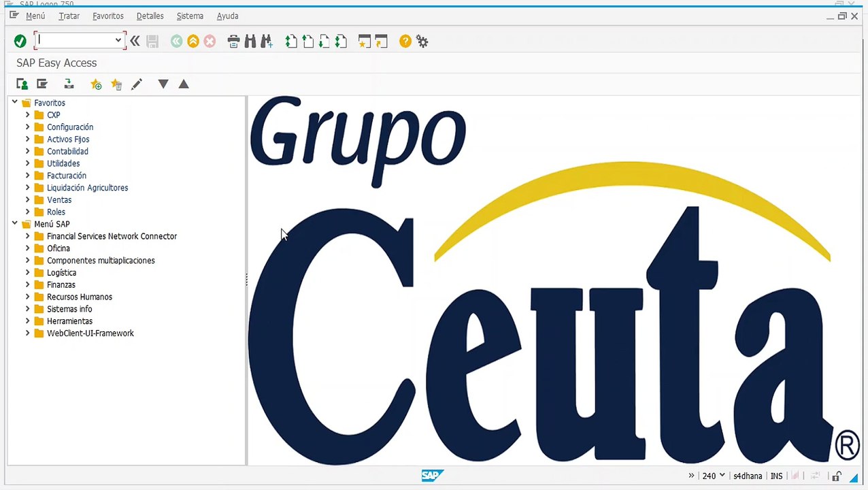Click Delete Favorites star-trash icon
This screenshot has width=868, height=490.
click(116, 84)
